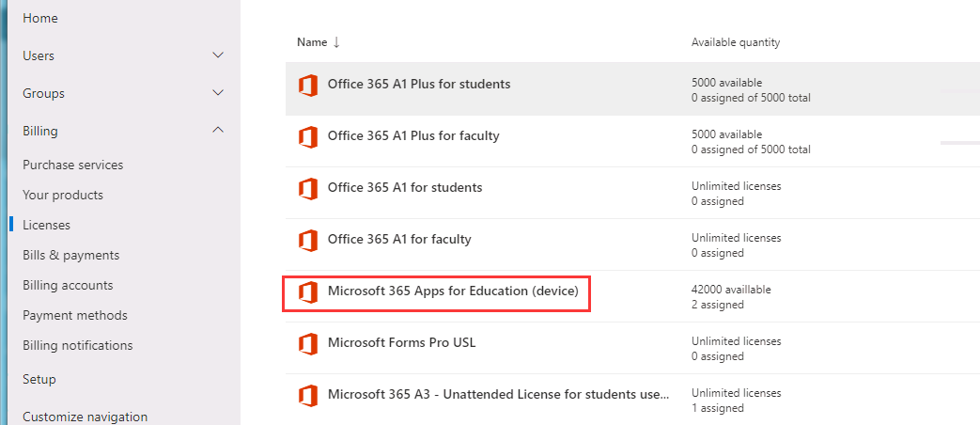Click Customize navigation link

85,417
